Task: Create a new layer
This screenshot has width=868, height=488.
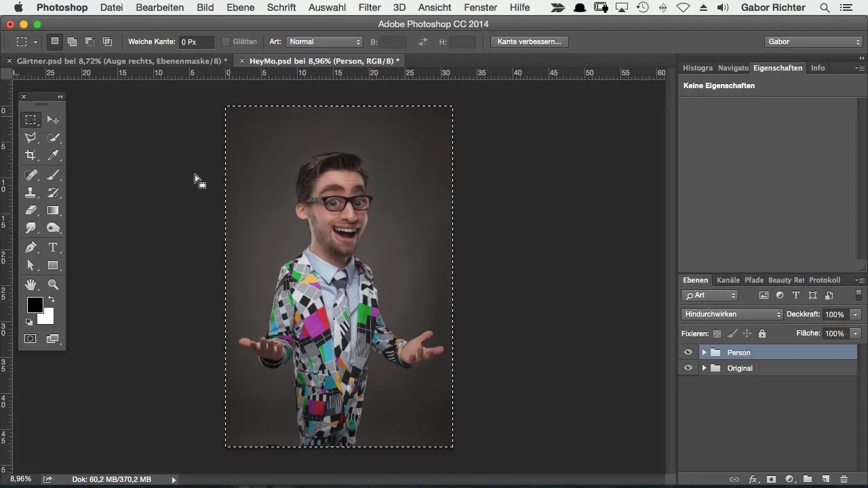Action: 826,479
